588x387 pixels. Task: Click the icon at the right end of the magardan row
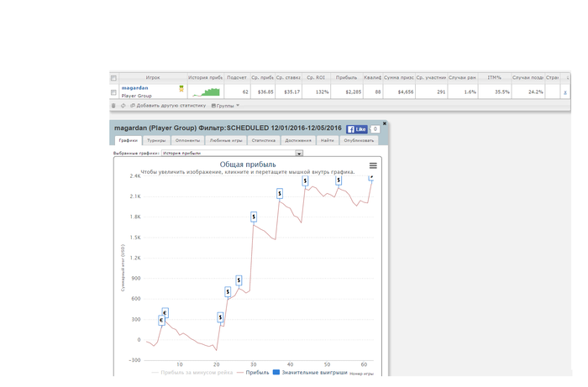point(565,92)
